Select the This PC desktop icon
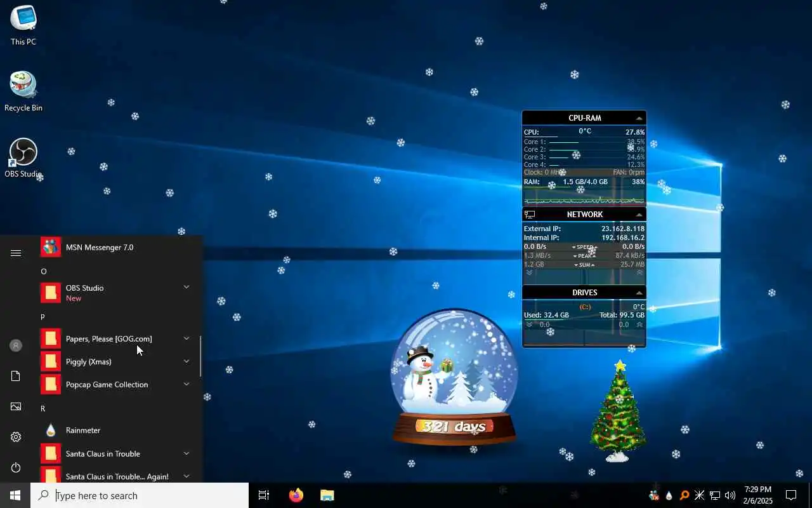 tap(23, 25)
